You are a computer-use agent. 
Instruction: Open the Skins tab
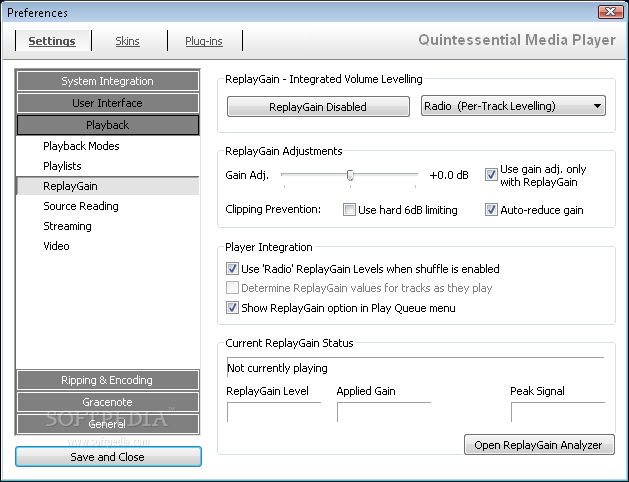128,41
